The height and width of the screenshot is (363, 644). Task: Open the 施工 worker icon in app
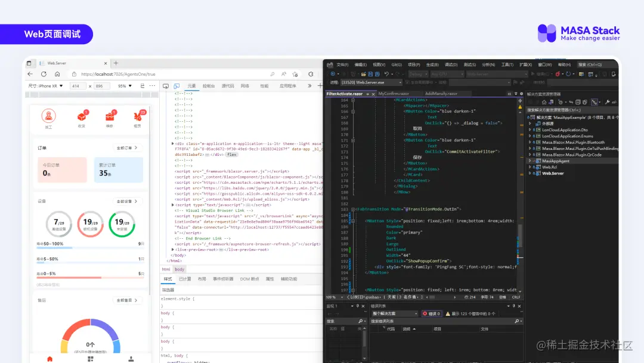point(48,116)
